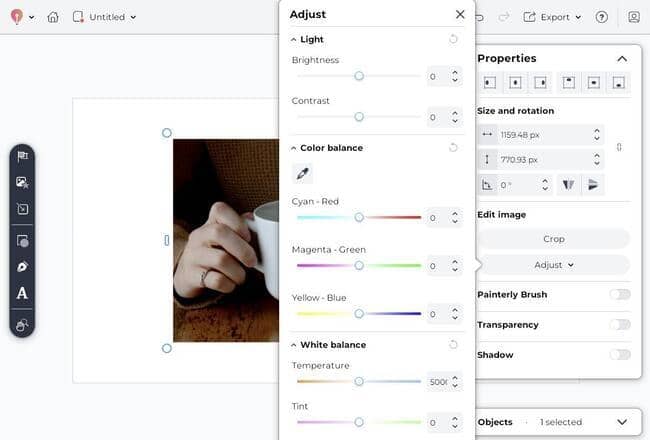Increase the Brightness value with the stepper
This screenshot has width=650, height=440.
point(455,72)
